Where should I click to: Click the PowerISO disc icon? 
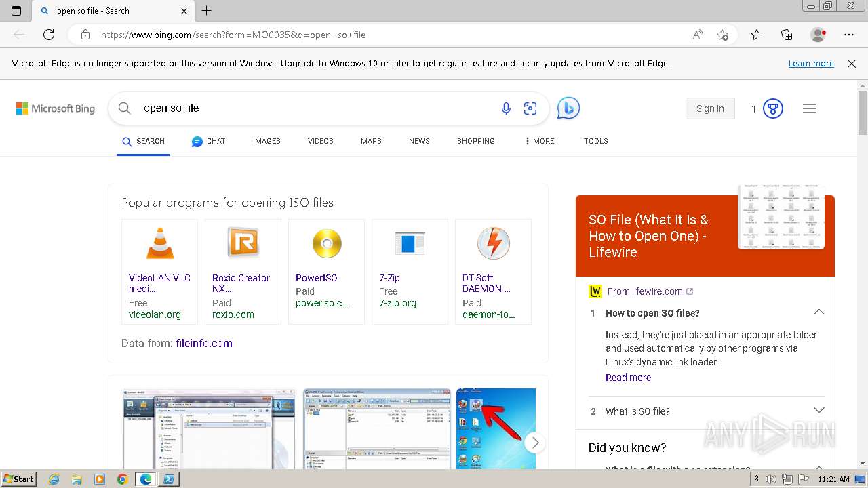327,243
